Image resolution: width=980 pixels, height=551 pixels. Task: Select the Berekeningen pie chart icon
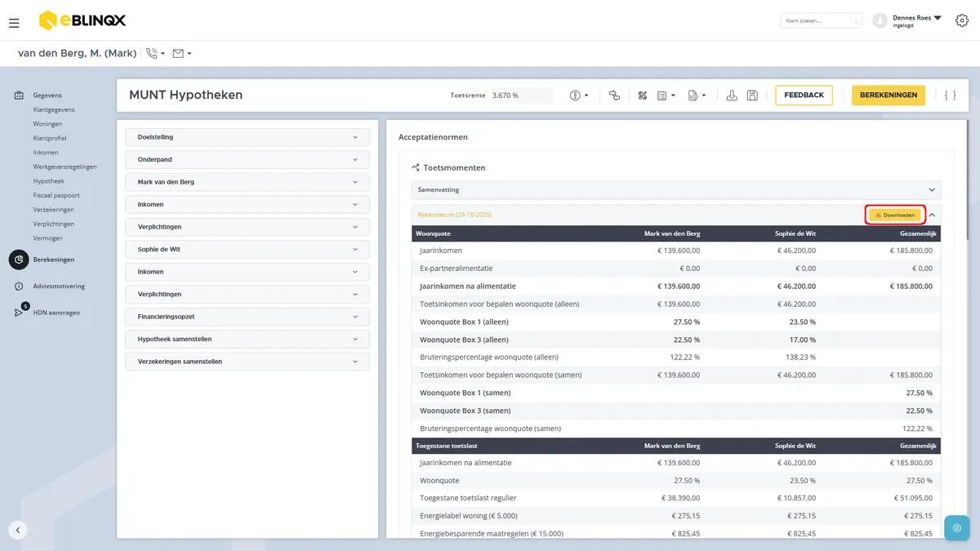pos(19,260)
